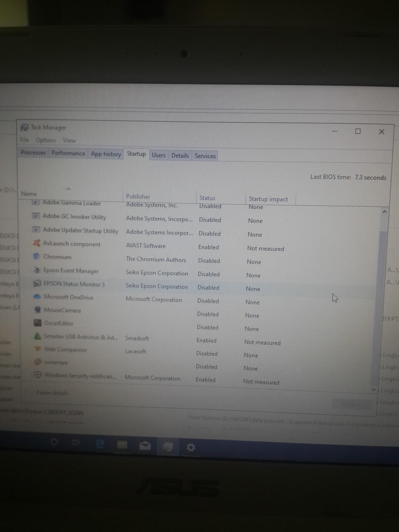This screenshot has width=399, height=532.
Task: Click Disabled status in Chromium row
Action: tap(209, 261)
